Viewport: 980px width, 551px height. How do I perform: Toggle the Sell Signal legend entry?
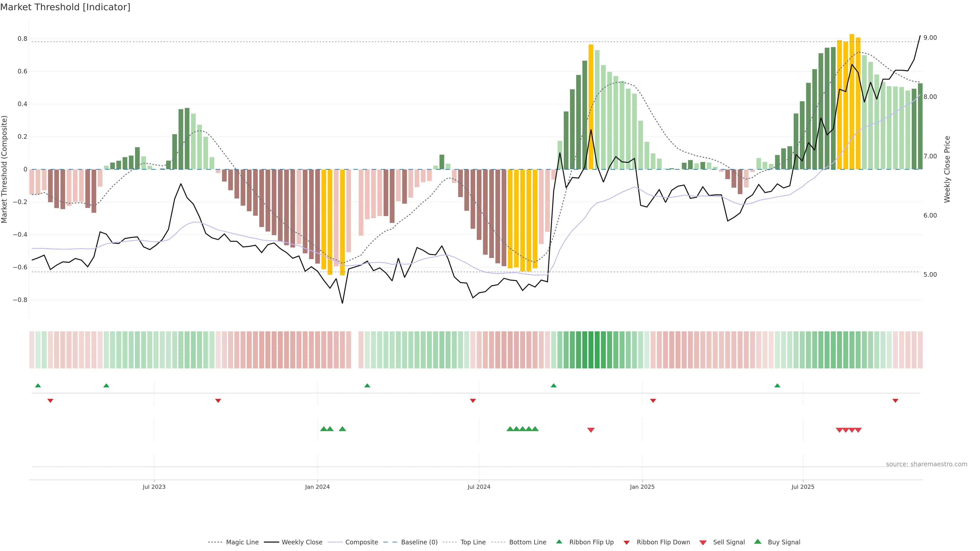(x=729, y=542)
